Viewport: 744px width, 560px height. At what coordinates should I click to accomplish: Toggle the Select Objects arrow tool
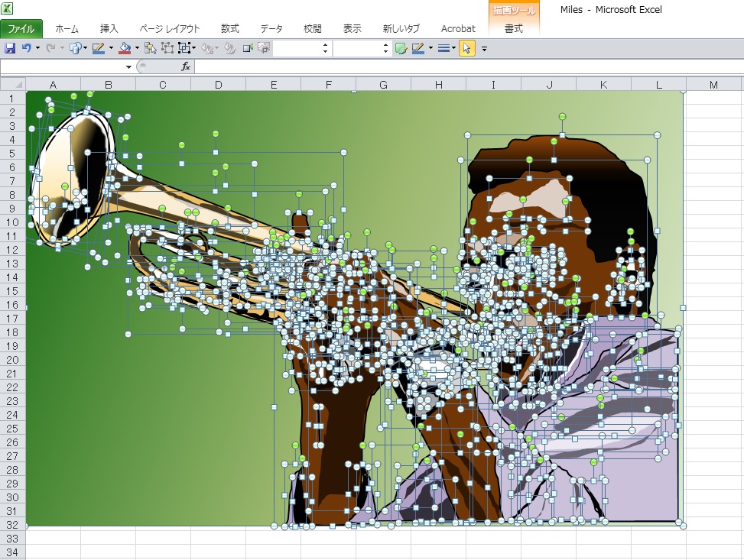(467, 48)
